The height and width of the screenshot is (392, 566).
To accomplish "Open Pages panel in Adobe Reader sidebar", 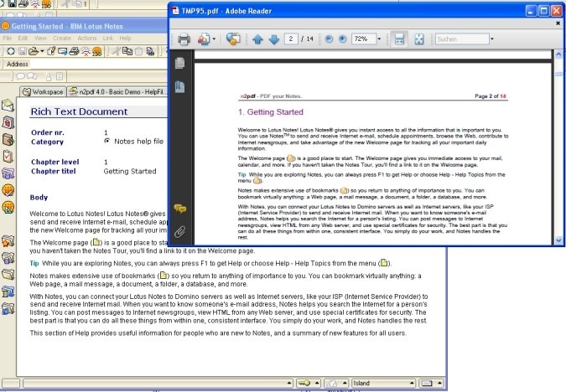I will tap(179, 63).
